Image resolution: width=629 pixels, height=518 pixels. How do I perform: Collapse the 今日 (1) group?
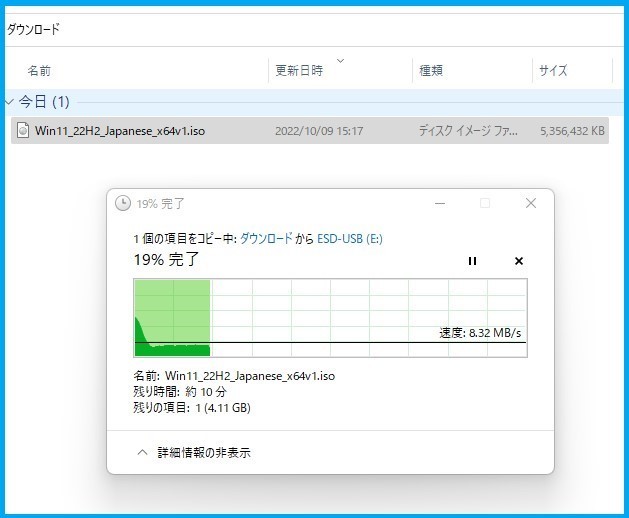[x=9, y=102]
